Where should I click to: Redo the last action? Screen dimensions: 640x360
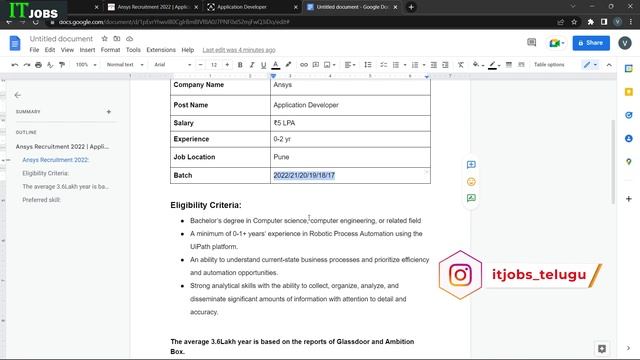27,64
